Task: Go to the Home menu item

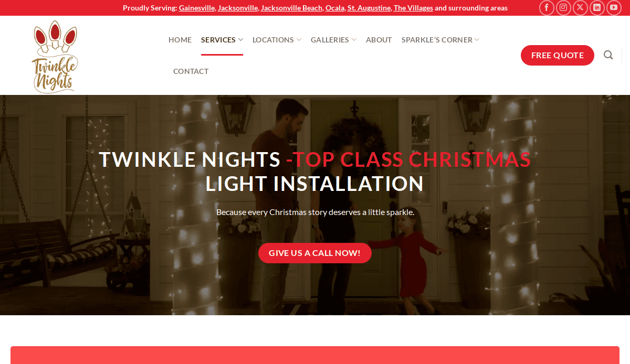Action: tap(180, 40)
